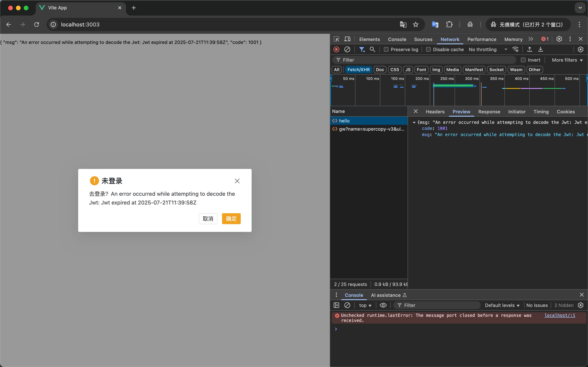Close the 未登录 dialog with X
This screenshot has height=367, width=588.
pos(237,181)
